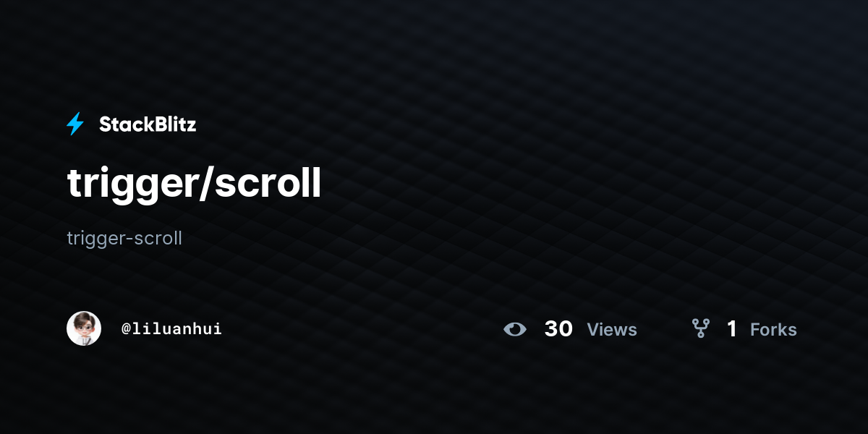Viewport: 868px width, 434px height.
Task: Click the StackBlitz wordmark text
Action: (x=148, y=124)
